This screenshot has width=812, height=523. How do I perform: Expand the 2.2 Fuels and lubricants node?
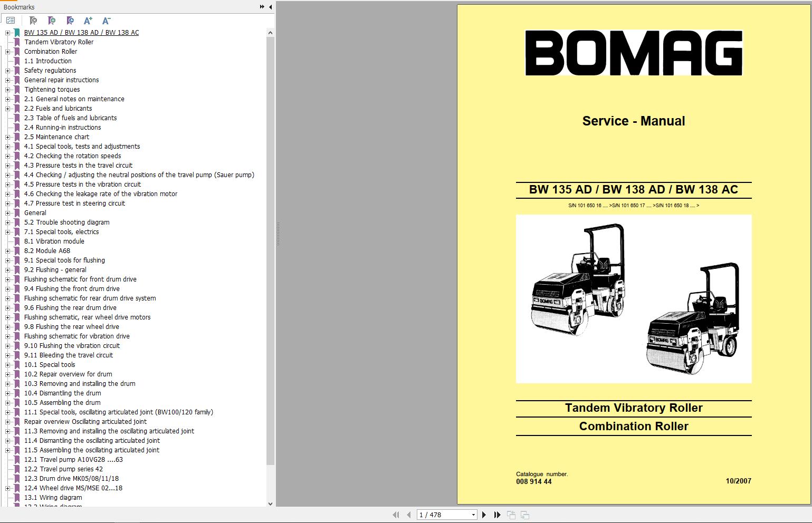[x=7, y=109]
